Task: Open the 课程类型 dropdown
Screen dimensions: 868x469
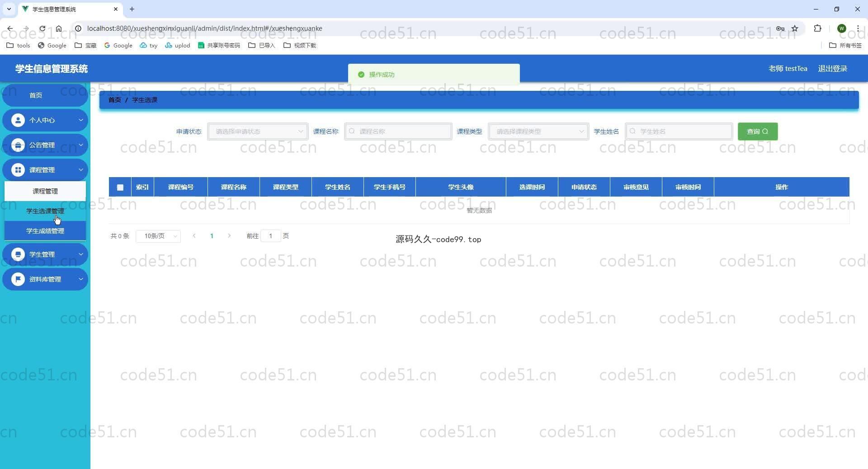Action: point(538,131)
